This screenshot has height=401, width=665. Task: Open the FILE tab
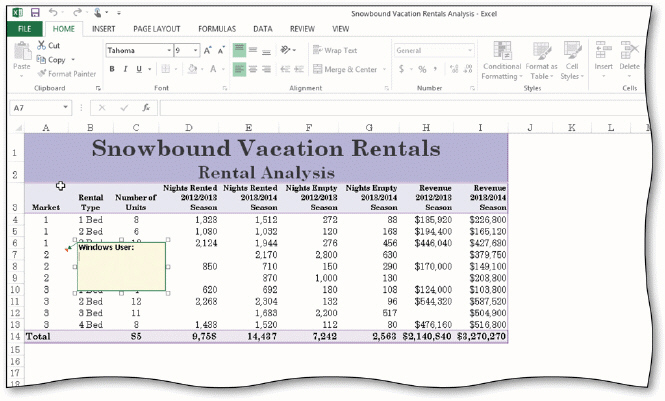point(25,29)
